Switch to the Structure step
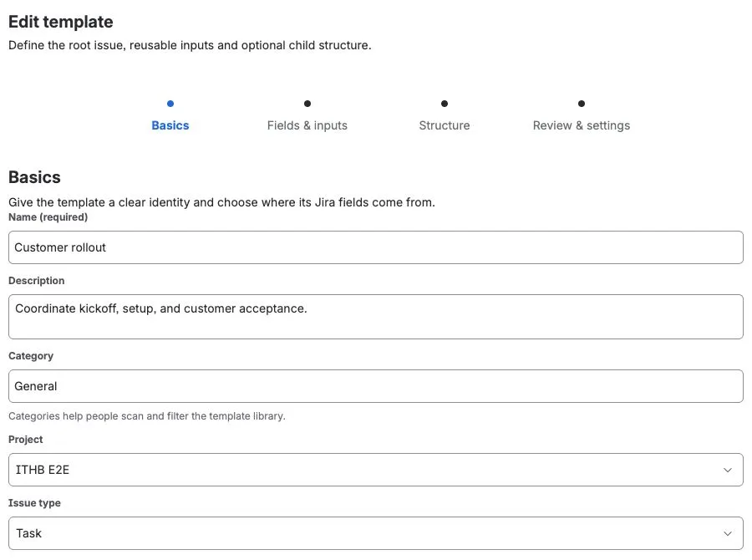Viewport: 752px width, 560px height. [x=445, y=125]
